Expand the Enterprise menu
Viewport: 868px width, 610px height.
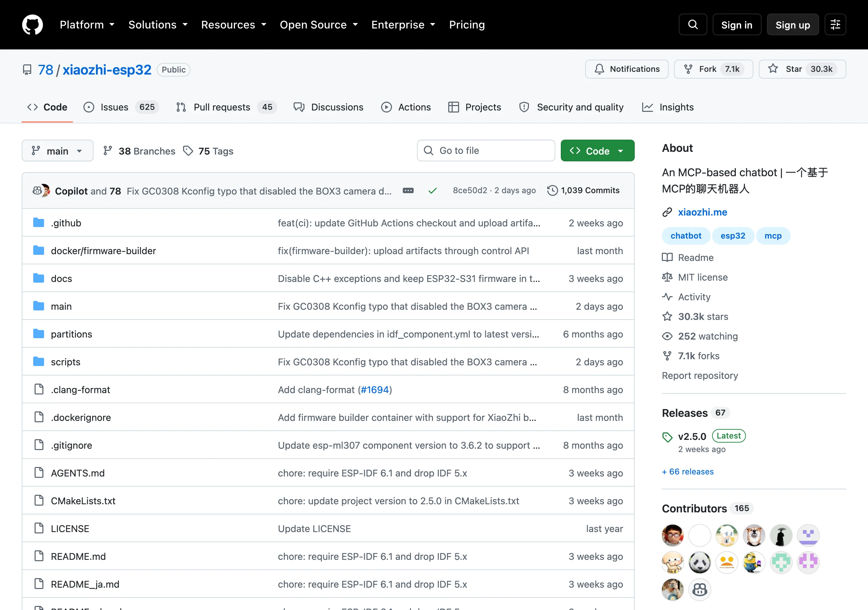click(403, 25)
